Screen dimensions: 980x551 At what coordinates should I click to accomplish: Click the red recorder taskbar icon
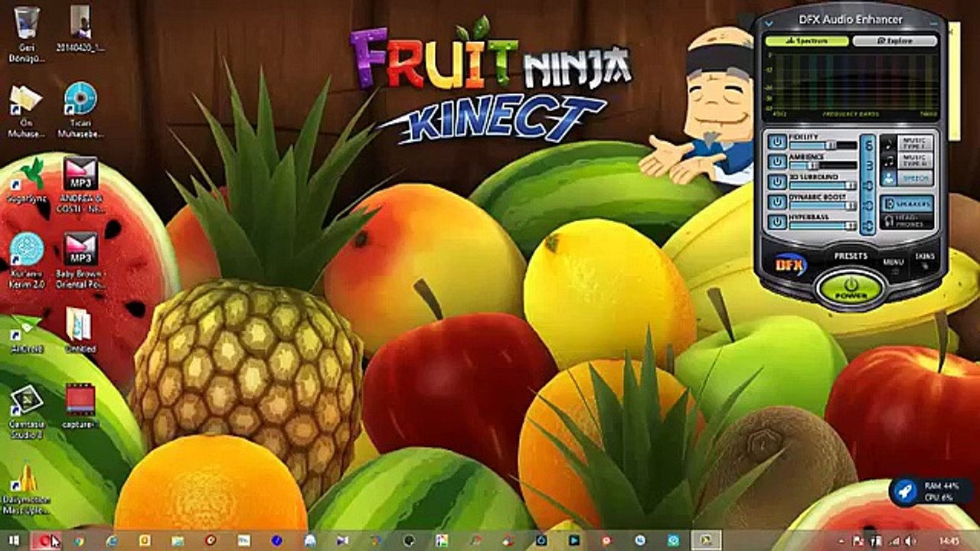tap(44, 540)
